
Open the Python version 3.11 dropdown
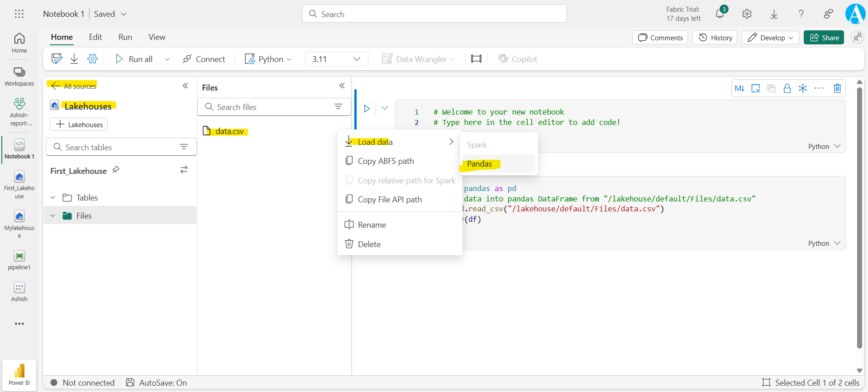coord(336,59)
